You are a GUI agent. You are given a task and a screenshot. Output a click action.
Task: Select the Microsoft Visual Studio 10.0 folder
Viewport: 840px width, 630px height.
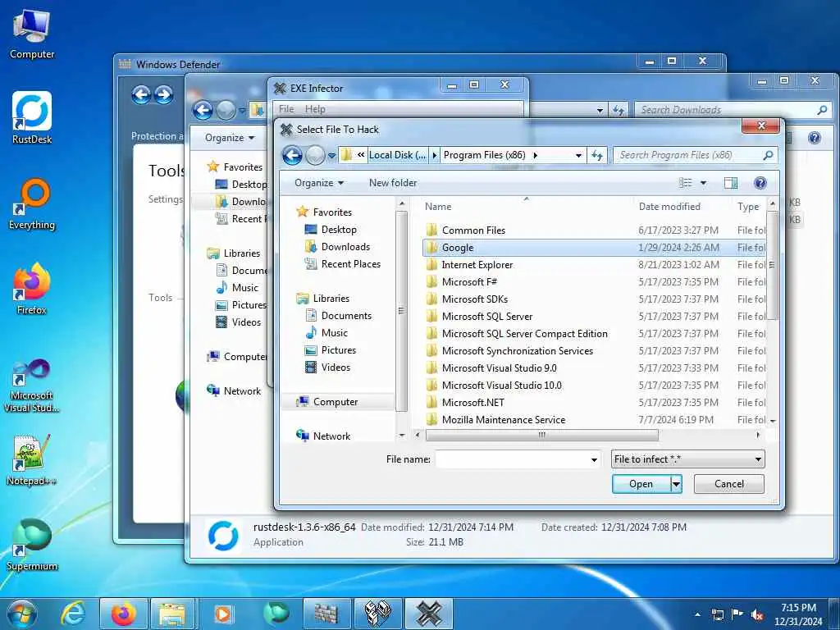pos(595,386)
